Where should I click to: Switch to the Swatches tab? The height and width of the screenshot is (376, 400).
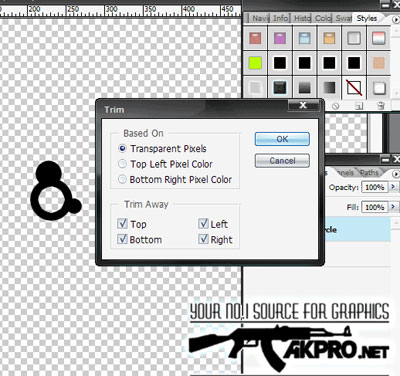[343, 18]
